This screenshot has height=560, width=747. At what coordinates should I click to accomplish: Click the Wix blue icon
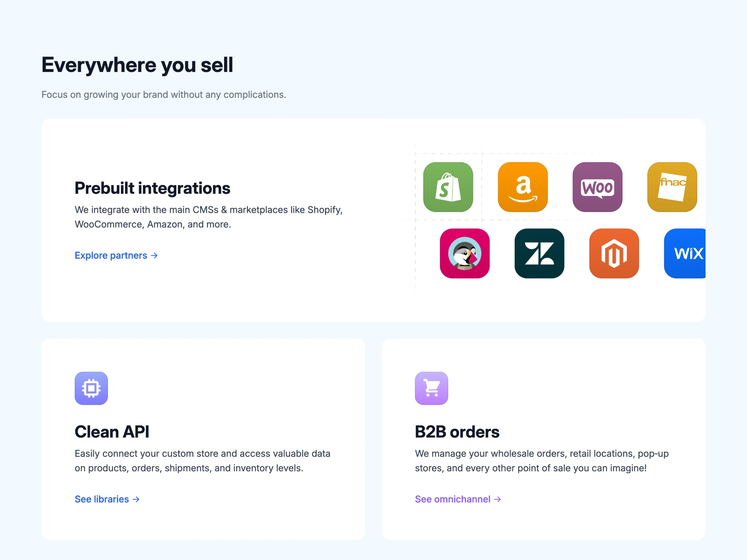(x=685, y=253)
